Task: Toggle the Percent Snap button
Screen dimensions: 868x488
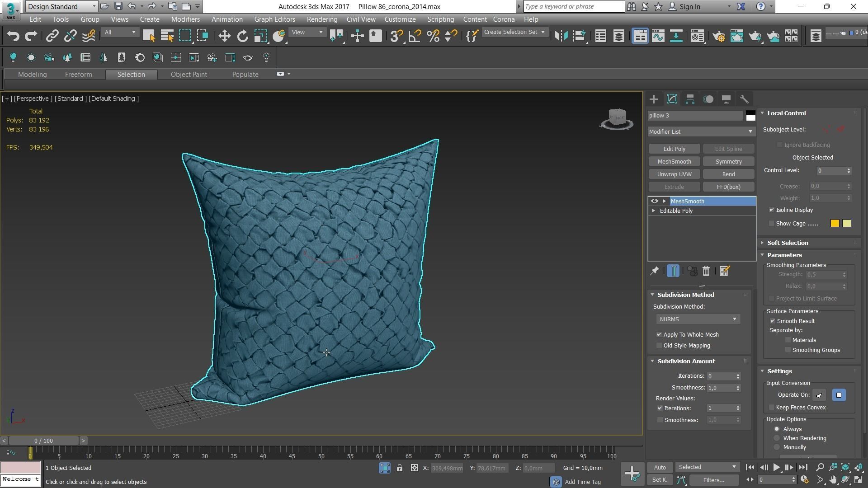Action: coord(433,36)
